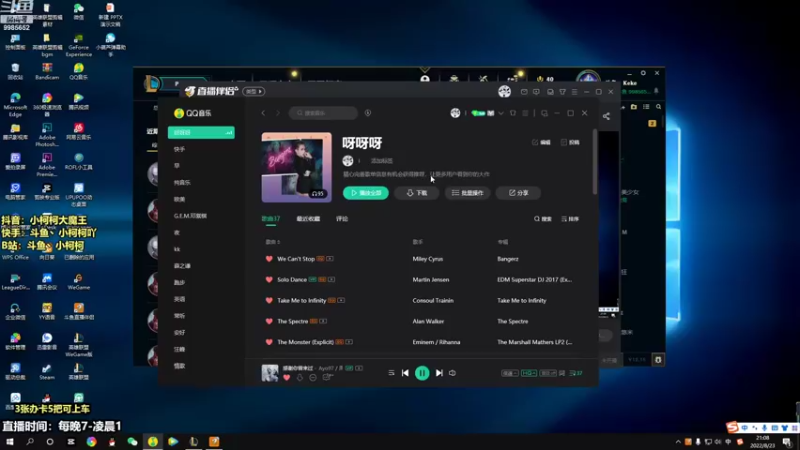
Task: Open playback speed dropdown in player bar
Action: [x=509, y=373]
